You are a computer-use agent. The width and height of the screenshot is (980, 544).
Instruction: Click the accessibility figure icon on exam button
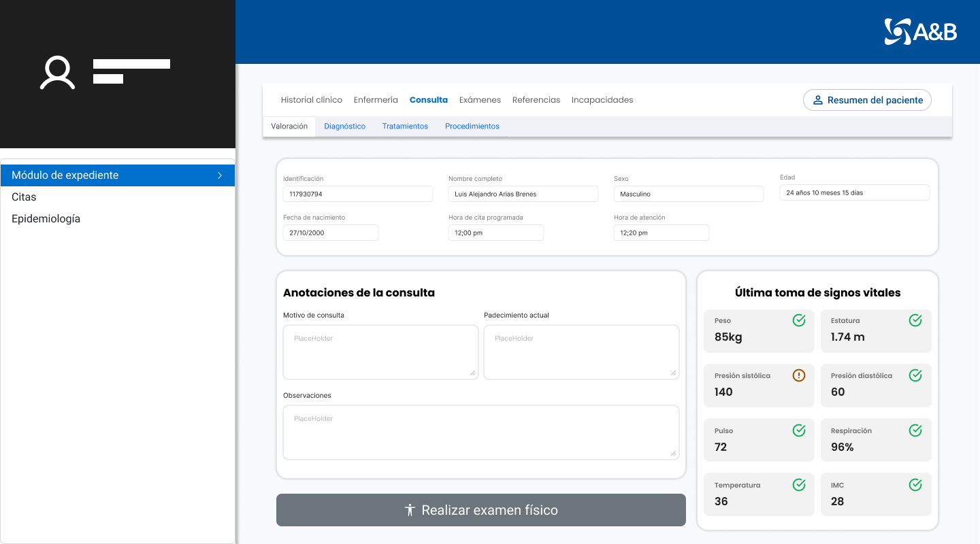[410, 510]
